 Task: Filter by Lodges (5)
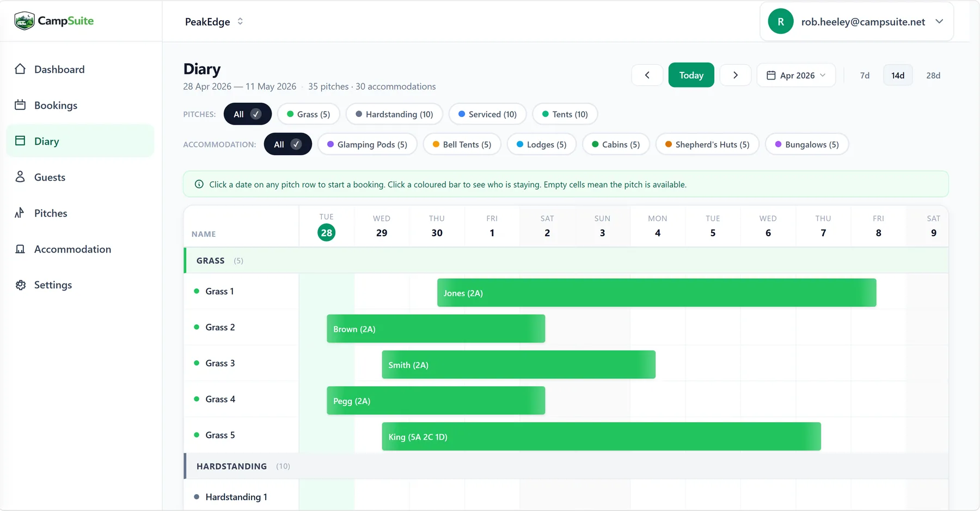pos(541,144)
